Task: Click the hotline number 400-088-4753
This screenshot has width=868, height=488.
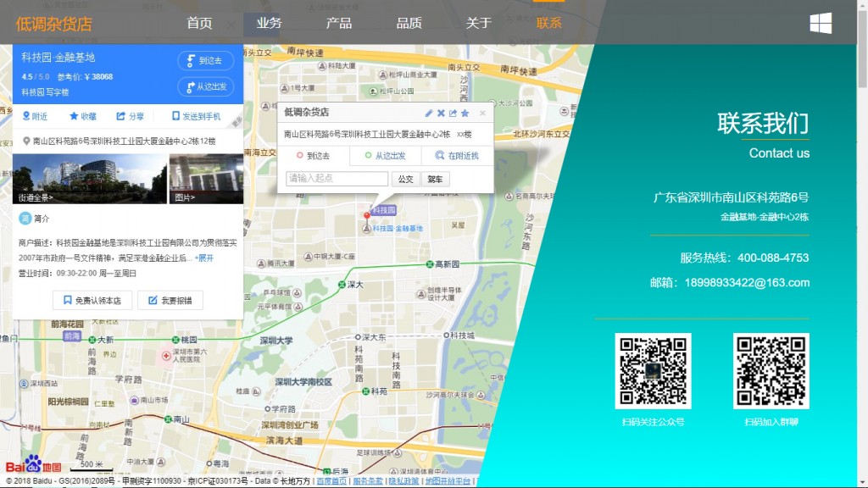Action: click(x=773, y=258)
